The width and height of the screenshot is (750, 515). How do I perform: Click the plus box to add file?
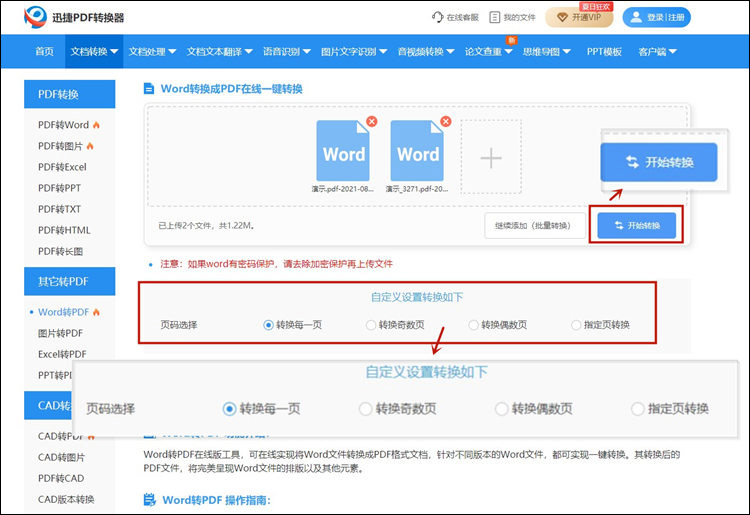(x=491, y=157)
